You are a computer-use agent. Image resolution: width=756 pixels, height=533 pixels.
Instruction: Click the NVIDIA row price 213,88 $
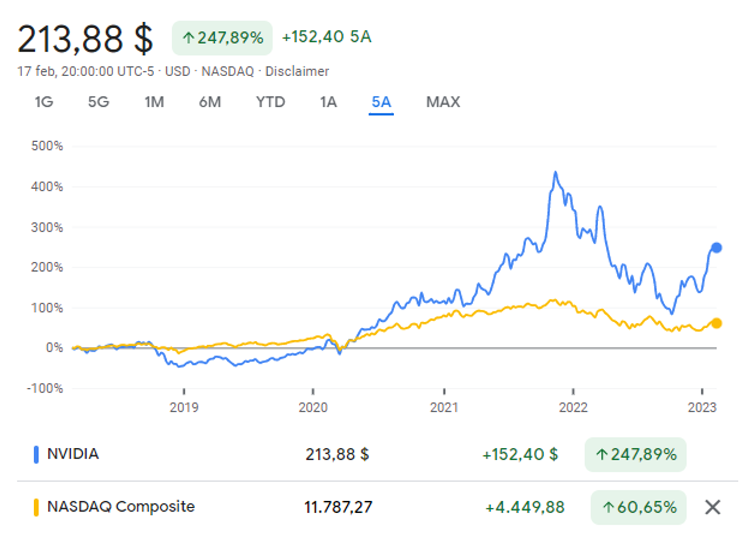tap(337, 454)
